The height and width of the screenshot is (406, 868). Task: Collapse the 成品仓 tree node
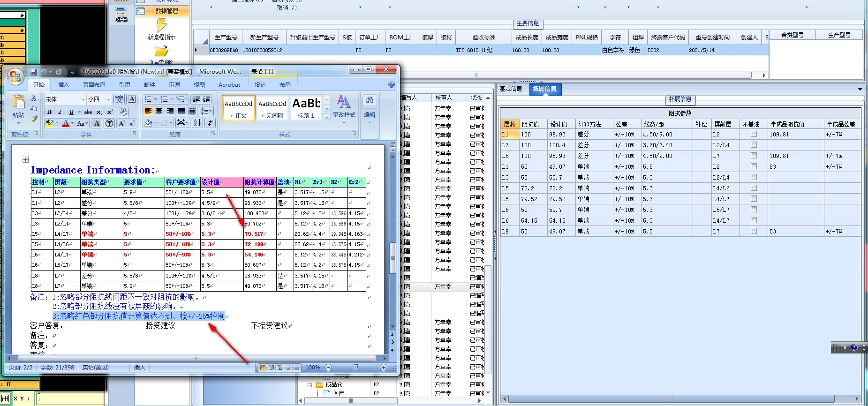(309, 385)
